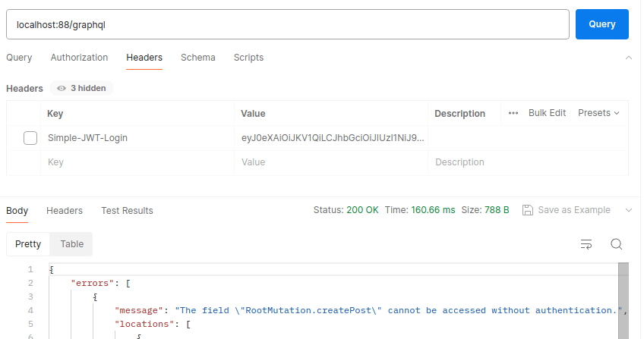Open search in the response body
The image size is (644, 339).
tap(616, 244)
